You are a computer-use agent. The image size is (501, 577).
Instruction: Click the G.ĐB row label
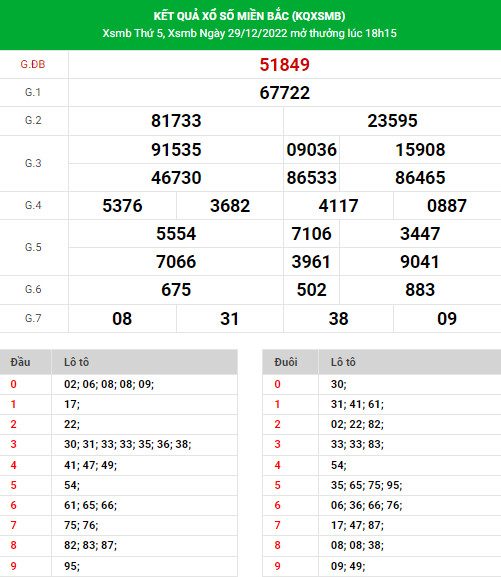[x=33, y=64]
